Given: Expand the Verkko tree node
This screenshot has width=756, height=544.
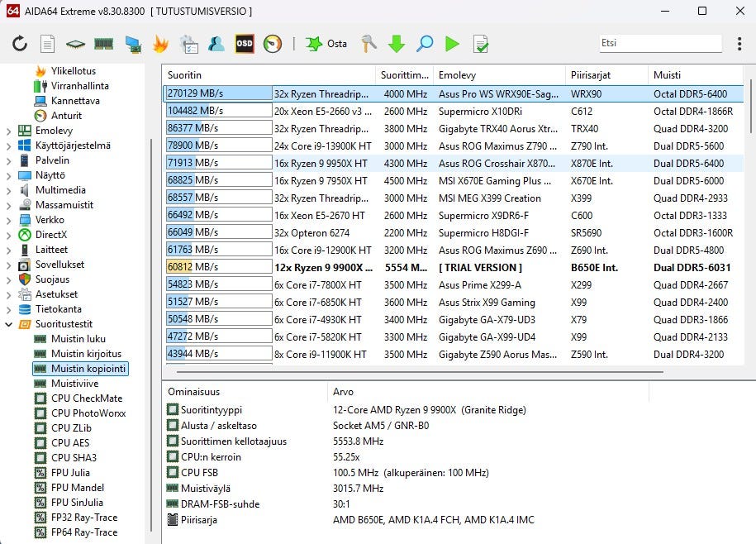Looking at the screenshot, I should (9, 221).
